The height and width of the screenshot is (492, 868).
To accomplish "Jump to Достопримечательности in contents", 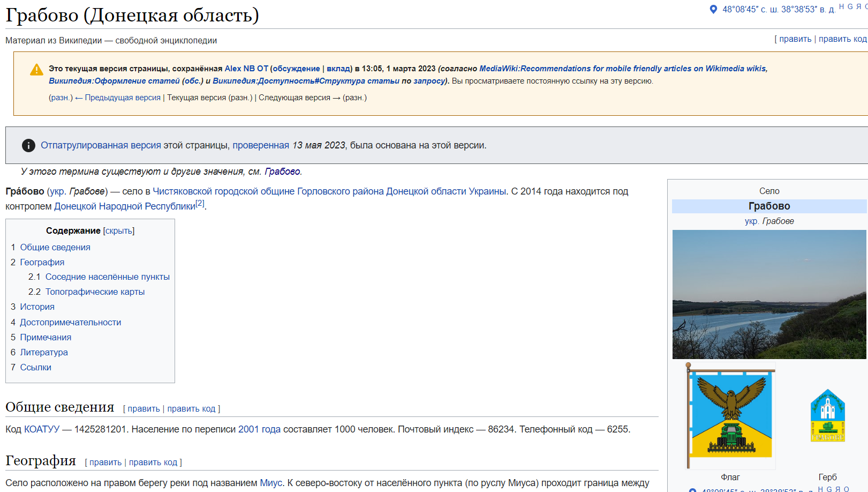I will point(71,322).
